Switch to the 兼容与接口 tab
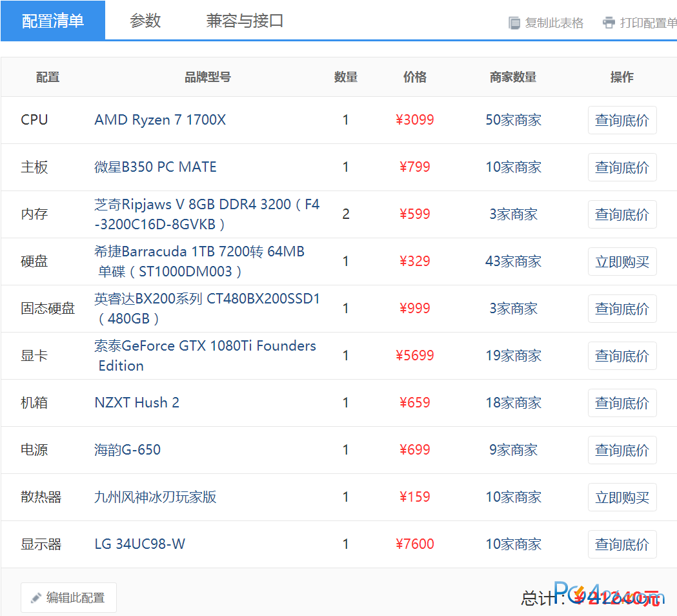 [x=245, y=21]
